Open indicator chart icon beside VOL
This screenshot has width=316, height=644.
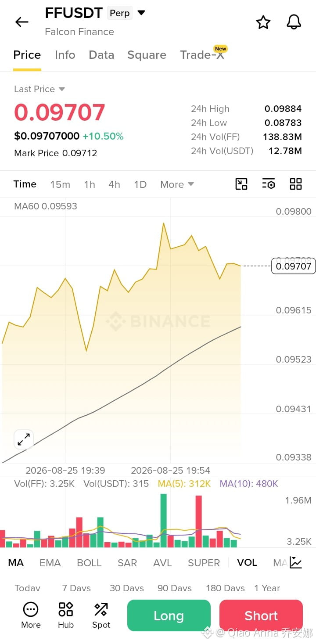coord(296,562)
